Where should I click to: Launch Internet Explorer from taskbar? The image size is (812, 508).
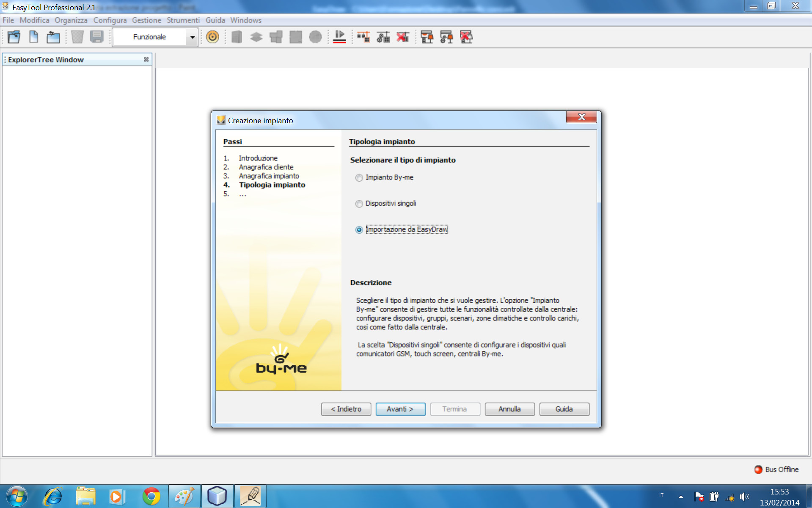click(53, 496)
